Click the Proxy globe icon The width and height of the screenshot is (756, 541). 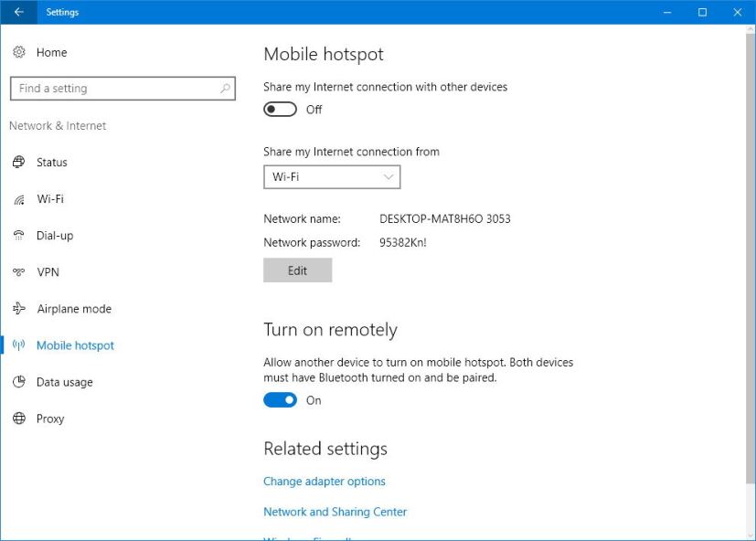point(19,419)
